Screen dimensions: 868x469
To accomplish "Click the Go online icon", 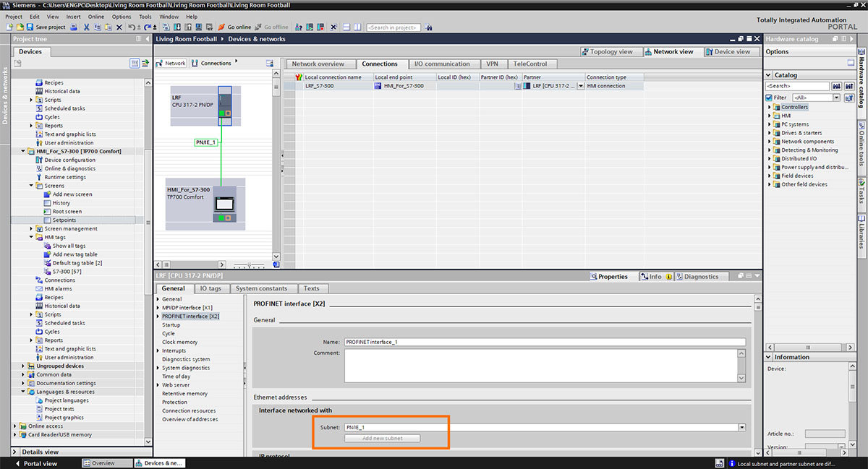I will click(x=221, y=27).
